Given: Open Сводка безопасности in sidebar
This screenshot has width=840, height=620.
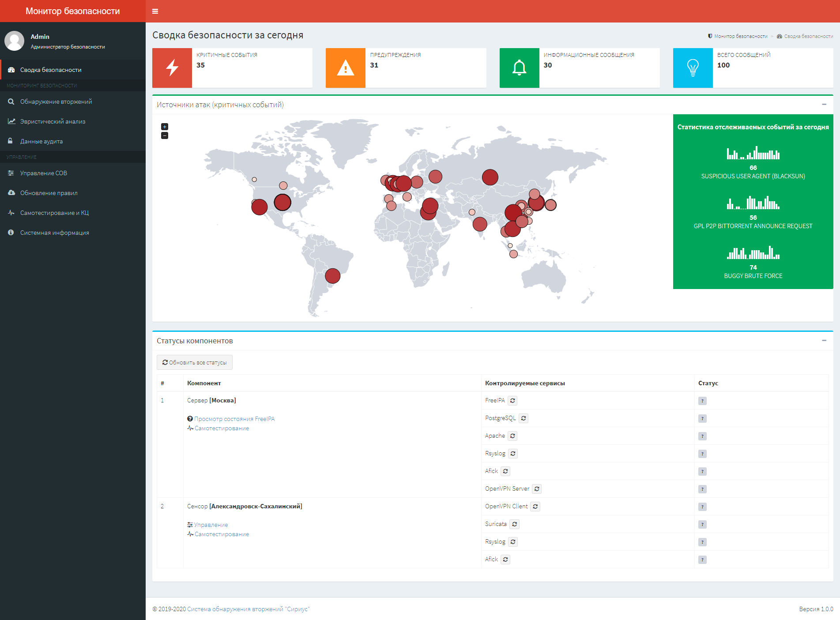Looking at the screenshot, I should click(73, 70).
